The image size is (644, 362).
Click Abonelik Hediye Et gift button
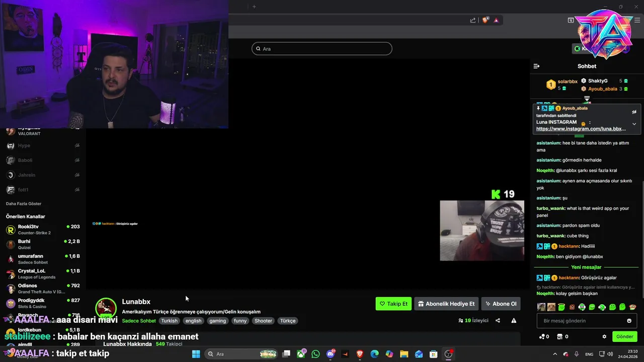(446, 304)
